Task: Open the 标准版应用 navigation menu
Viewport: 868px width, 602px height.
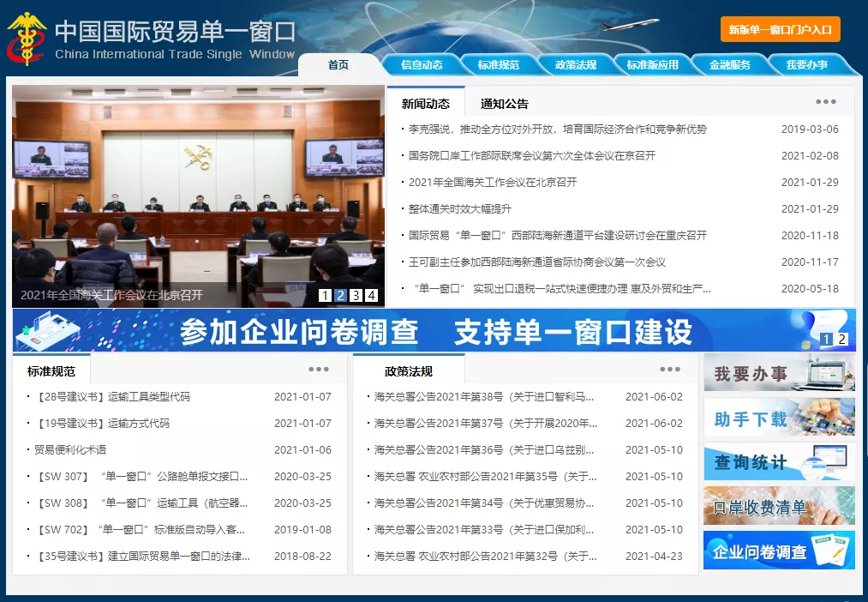Action: coord(655,63)
